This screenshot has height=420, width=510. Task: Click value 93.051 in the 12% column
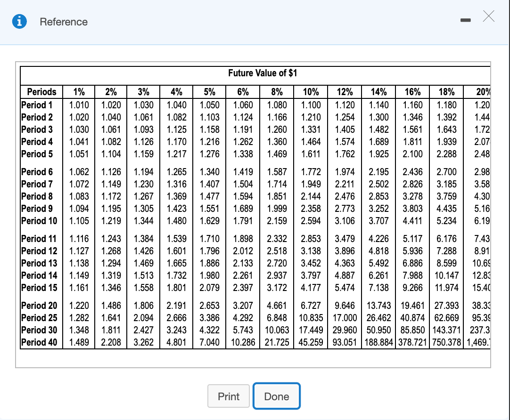point(345,342)
